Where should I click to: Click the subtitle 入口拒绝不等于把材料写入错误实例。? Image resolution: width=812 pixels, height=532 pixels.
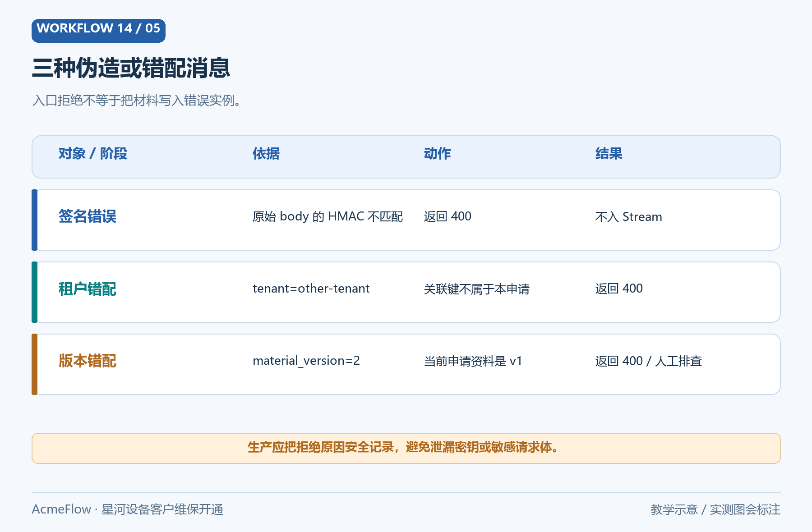138,100
